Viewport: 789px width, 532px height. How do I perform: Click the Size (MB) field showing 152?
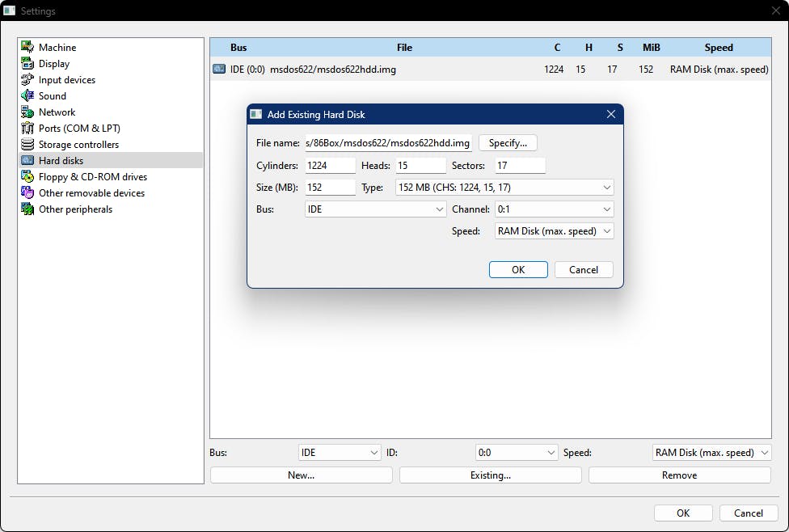pyautogui.click(x=330, y=188)
